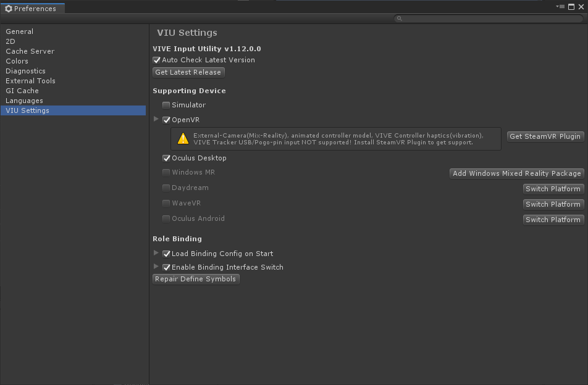
Task: Open the GI Cache section
Action: coord(73,91)
